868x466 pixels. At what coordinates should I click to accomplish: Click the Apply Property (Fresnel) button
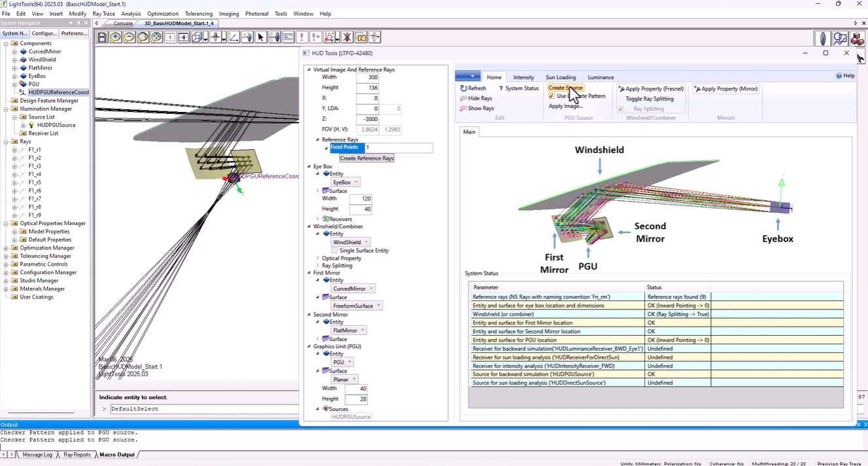651,89
